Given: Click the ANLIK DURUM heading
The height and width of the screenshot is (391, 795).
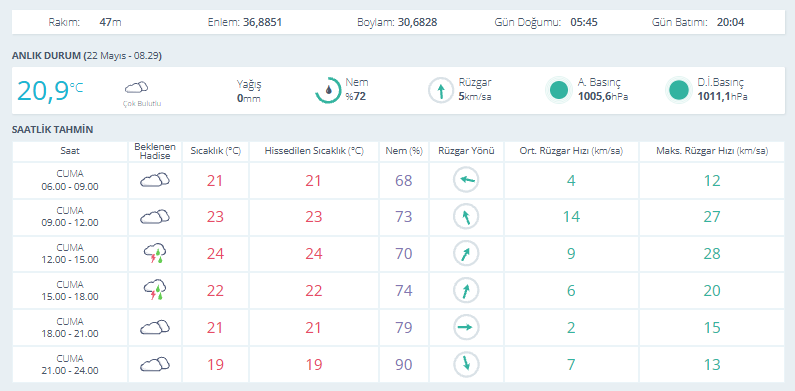Looking at the screenshot, I should (x=87, y=56).
